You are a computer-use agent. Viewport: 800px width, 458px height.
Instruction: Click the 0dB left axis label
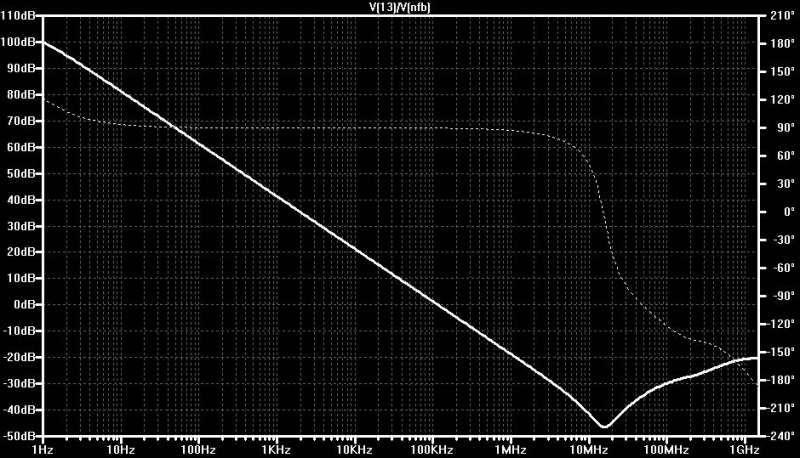(x=24, y=304)
